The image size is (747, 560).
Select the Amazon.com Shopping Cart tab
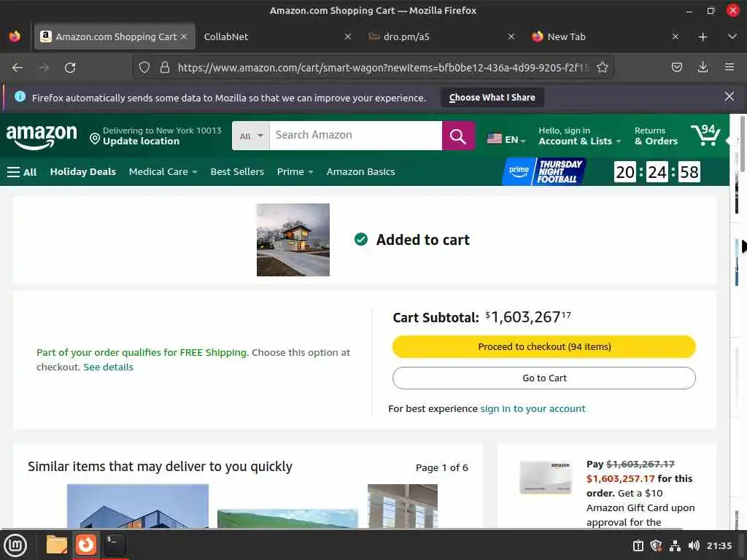point(115,36)
